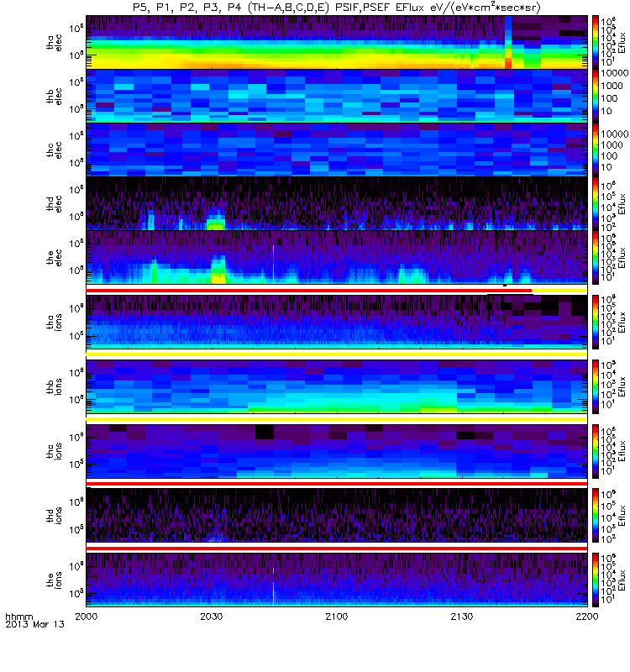Click inside the thc elec spectrogram panel
630x672 pixels.
tap(337, 150)
